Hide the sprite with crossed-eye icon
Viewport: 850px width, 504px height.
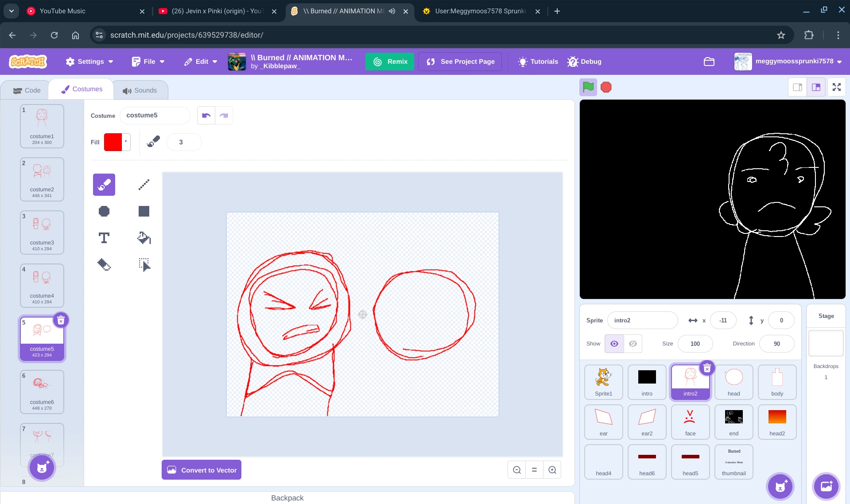coord(633,344)
